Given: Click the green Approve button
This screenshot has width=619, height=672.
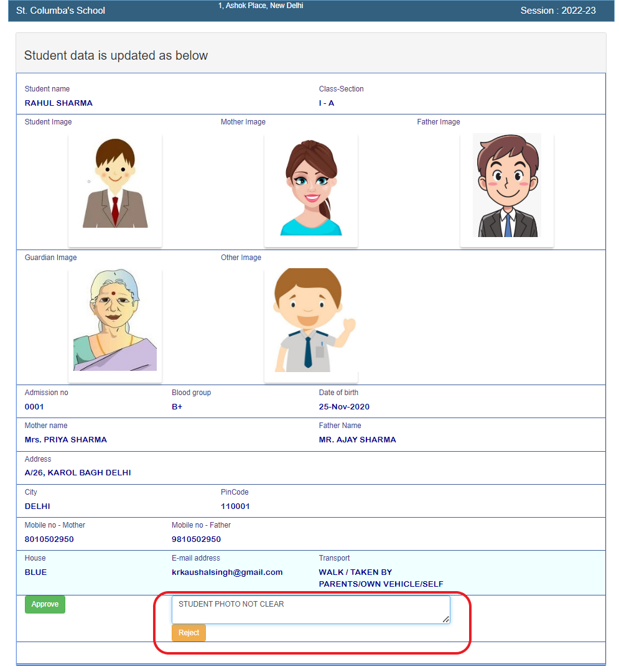Looking at the screenshot, I should [45, 604].
